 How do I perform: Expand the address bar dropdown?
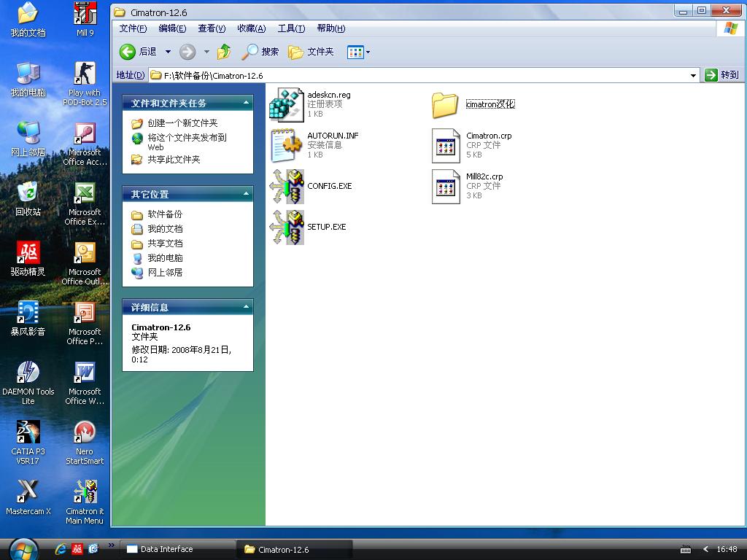pyautogui.click(x=693, y=75)
